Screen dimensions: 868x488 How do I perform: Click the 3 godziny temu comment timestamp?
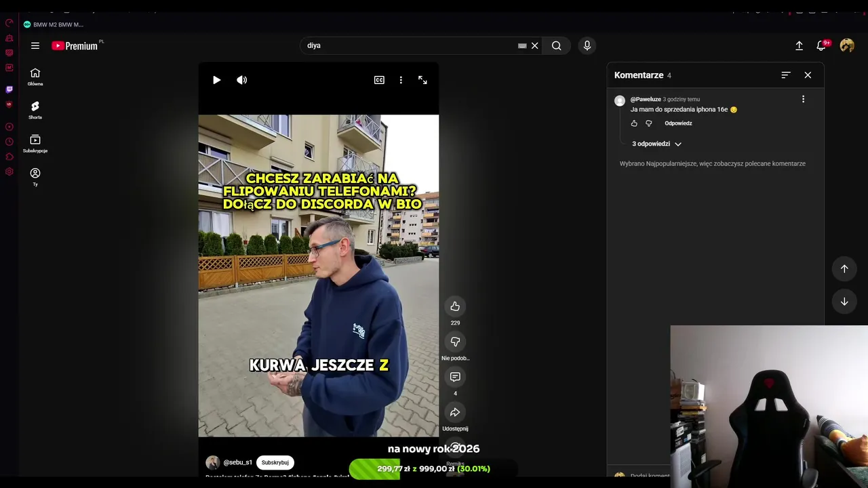click(x=681, y=99)
